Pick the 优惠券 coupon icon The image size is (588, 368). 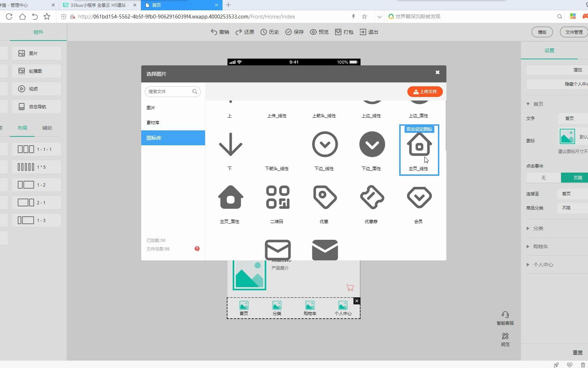pos(372,197)
